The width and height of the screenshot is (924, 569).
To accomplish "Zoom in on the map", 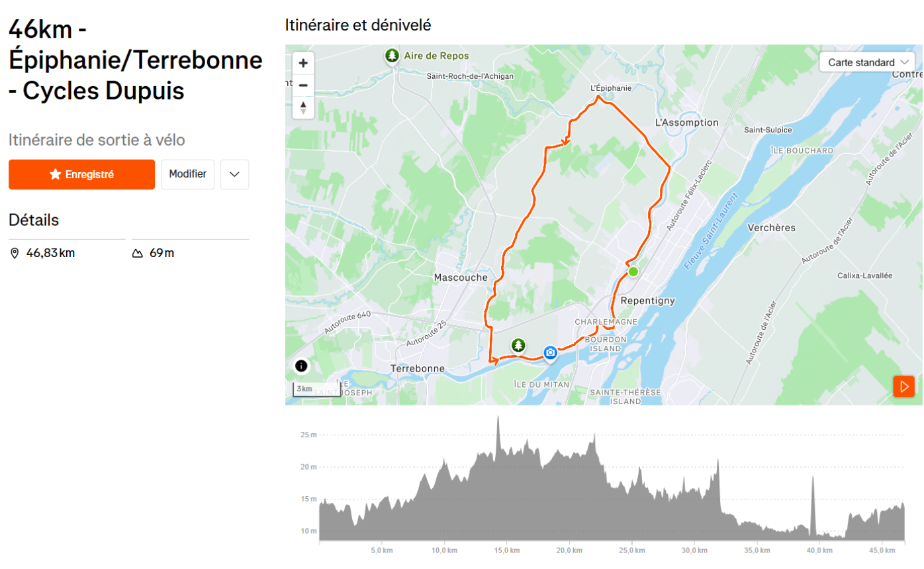I will (x=303, y=64).
